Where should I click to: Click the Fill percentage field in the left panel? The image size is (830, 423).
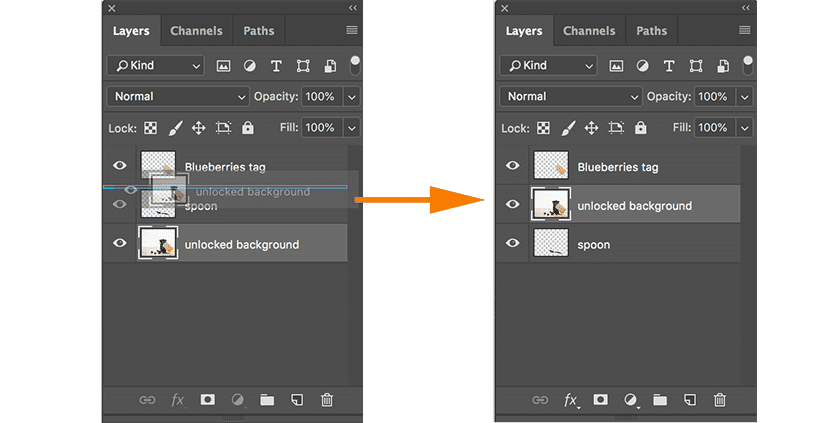tap(320, 128)
